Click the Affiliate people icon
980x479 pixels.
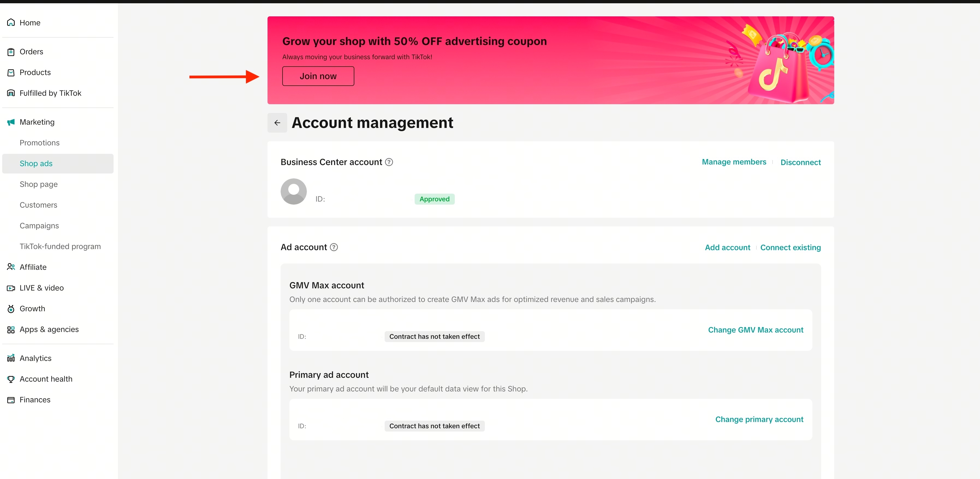click(x=11, y=267)
